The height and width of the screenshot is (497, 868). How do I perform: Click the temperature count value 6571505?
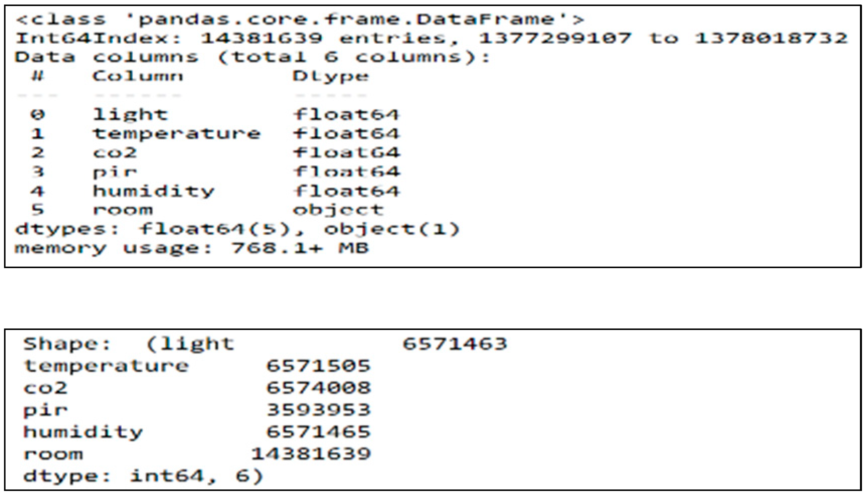[x=318, y=366]
